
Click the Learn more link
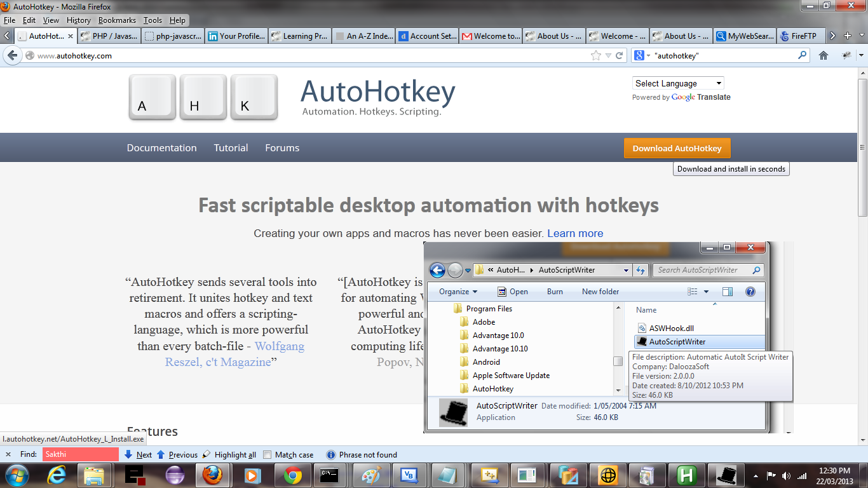click(x=575, y=233)
